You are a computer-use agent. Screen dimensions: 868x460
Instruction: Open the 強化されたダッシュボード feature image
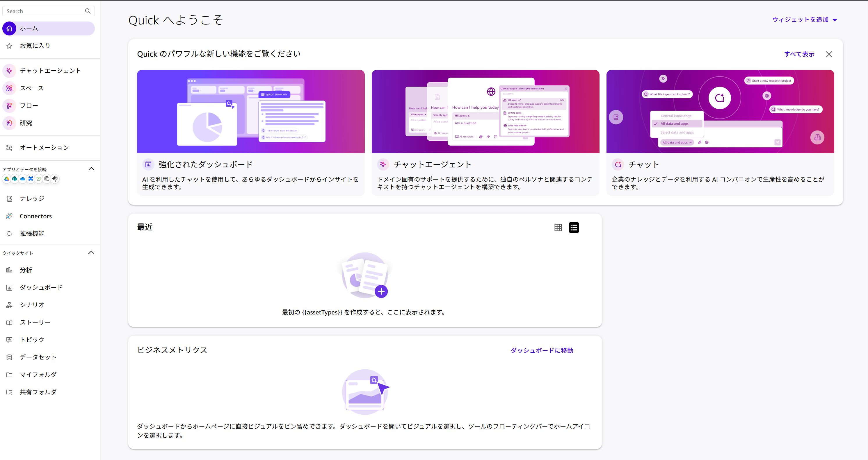click(x=251, y=111)
